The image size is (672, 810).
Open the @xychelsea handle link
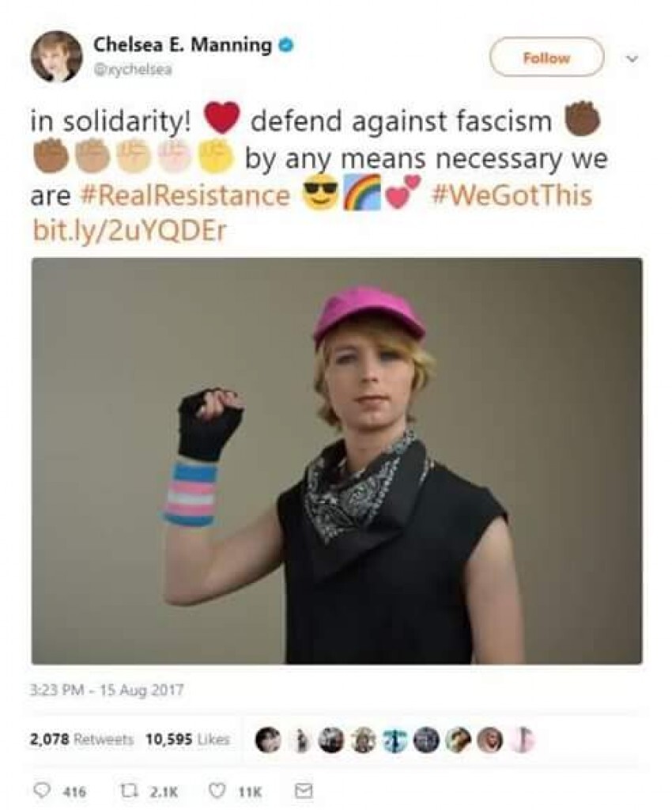(x=132, y=70)
